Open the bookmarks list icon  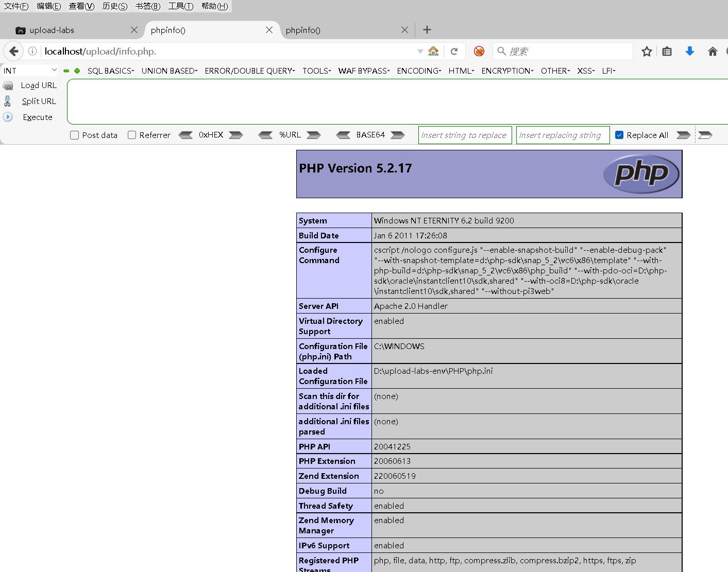(x=667, y=51)
